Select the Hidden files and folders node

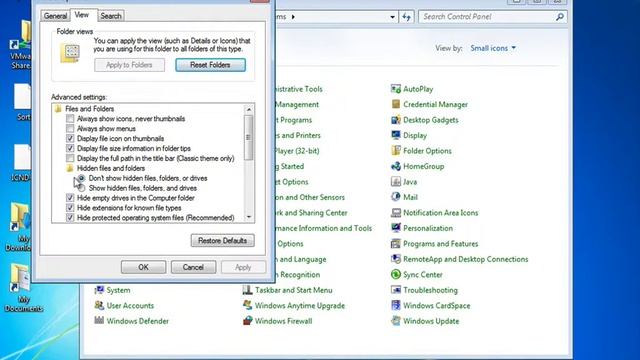tap(111, 168)
